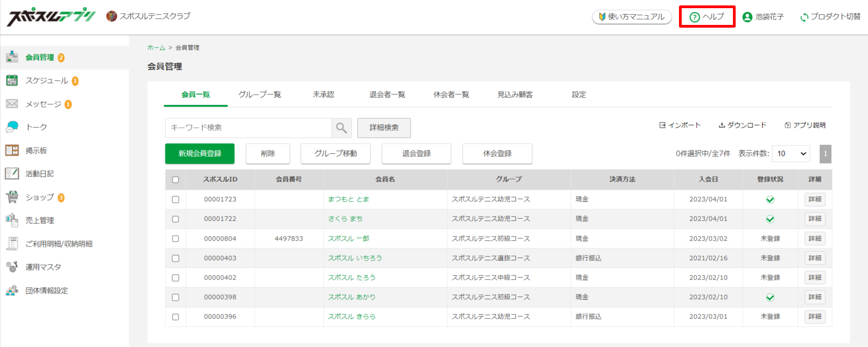Click the 休会登録 button
The image size is (868, 347).
tap(497, 154)
